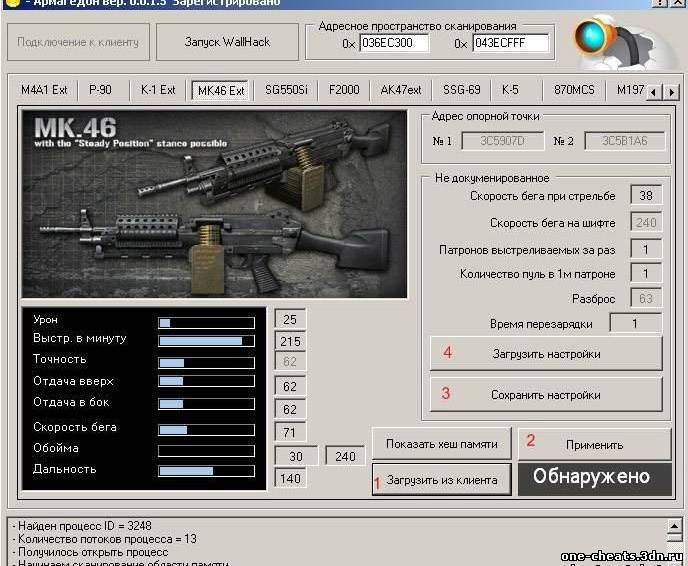Click log line Получилось открыть процесс
The width and height of the screenshot is (688, 566).
pos(93,552)
